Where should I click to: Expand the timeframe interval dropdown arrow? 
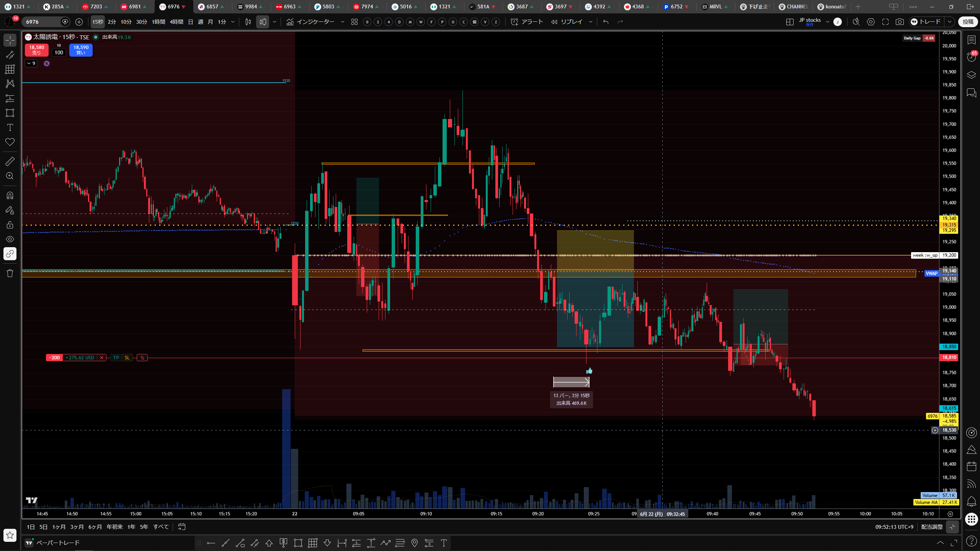coord(233,22)
